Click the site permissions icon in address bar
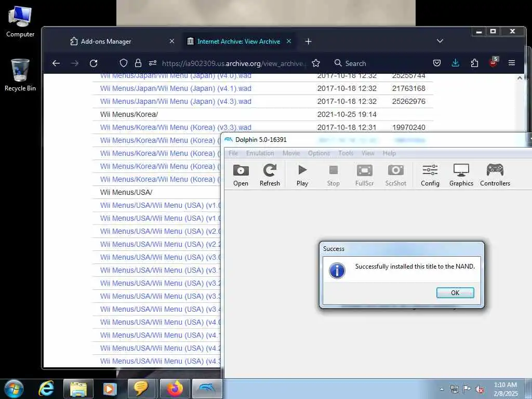Viewport: 532px width, 399px height. (x=153, y=63)
